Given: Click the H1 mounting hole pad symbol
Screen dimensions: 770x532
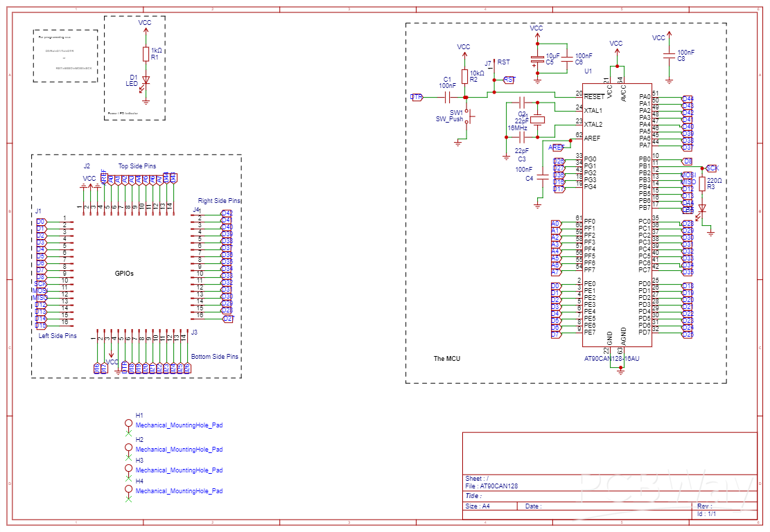Looking at the screenshot, I should tap(128, 421).
